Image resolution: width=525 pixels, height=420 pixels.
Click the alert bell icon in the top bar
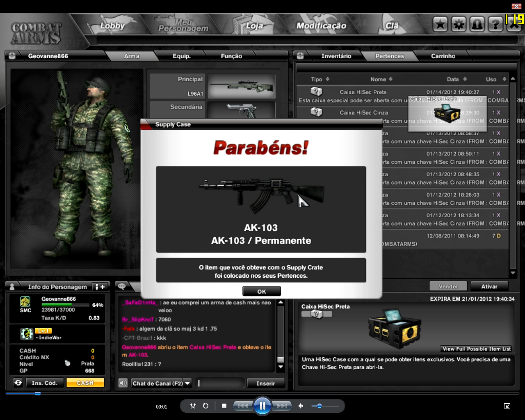[x=477, y=25]
